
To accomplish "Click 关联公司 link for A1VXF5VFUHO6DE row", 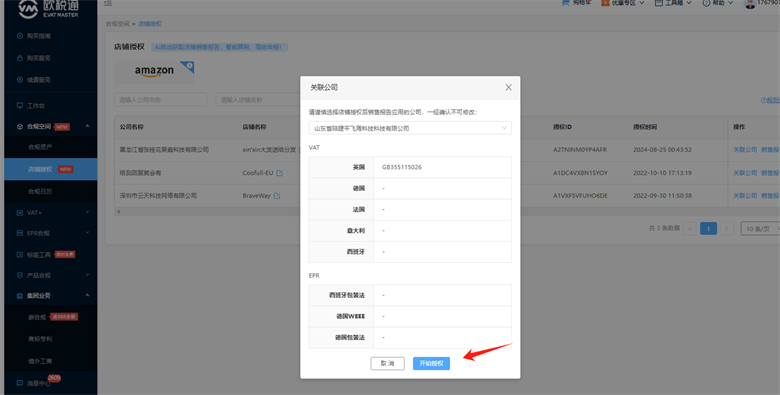I will click(745, 196).
